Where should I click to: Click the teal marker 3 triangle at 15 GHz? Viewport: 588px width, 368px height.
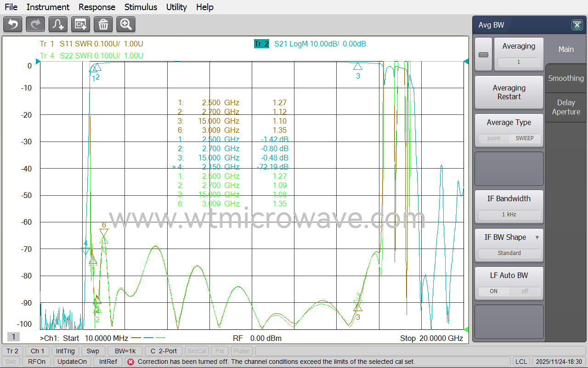coord(357,66)
